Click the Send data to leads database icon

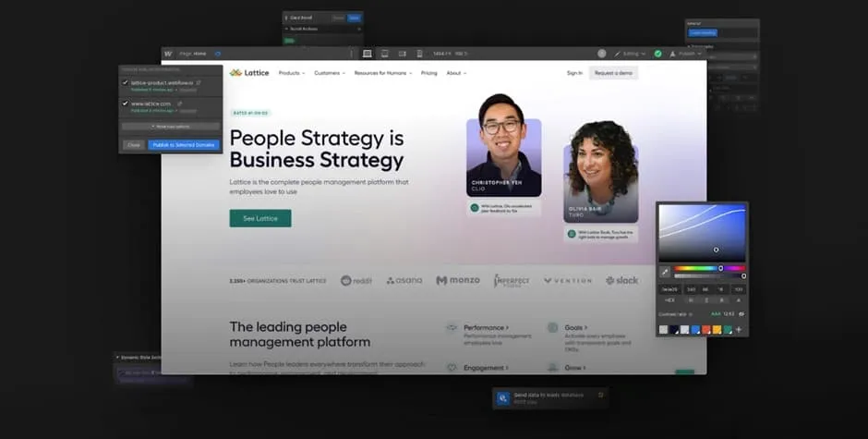click(503, 398)
